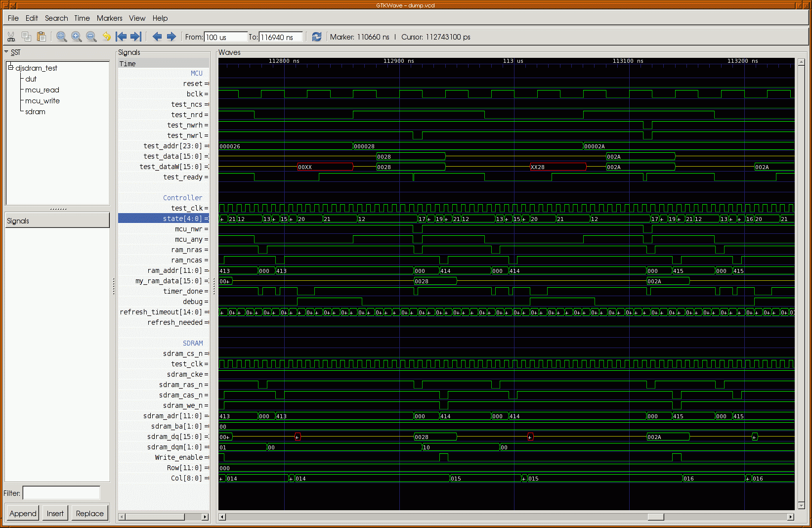Screen dimensions: 812x528
Task: Select the timer_done signal
Action: tap(183, 291)
